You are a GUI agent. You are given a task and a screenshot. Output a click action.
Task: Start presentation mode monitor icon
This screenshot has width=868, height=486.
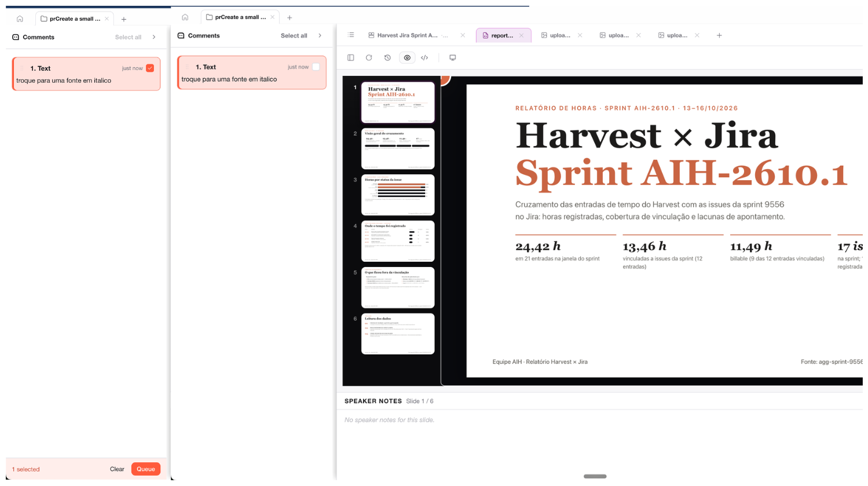coord(453,58)
